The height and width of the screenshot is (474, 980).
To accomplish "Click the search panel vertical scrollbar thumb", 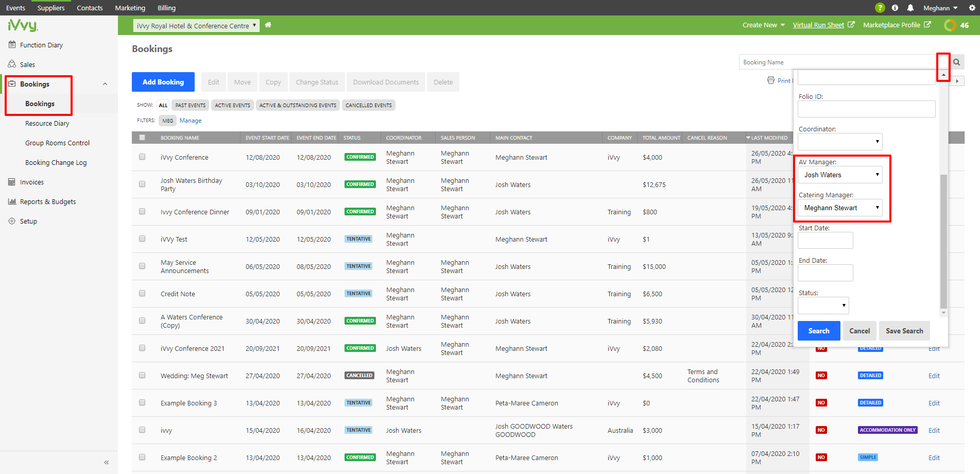I will [x=943, y=241].
